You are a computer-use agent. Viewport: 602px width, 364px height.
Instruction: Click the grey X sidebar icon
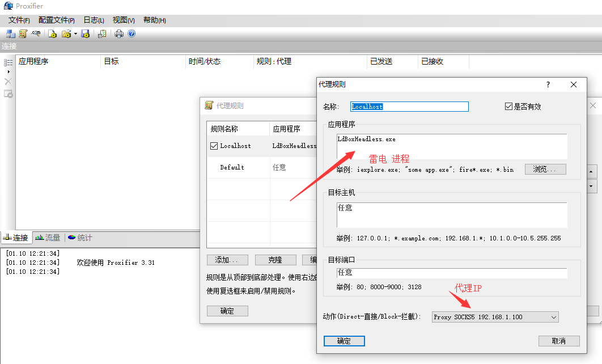(8, 82)
